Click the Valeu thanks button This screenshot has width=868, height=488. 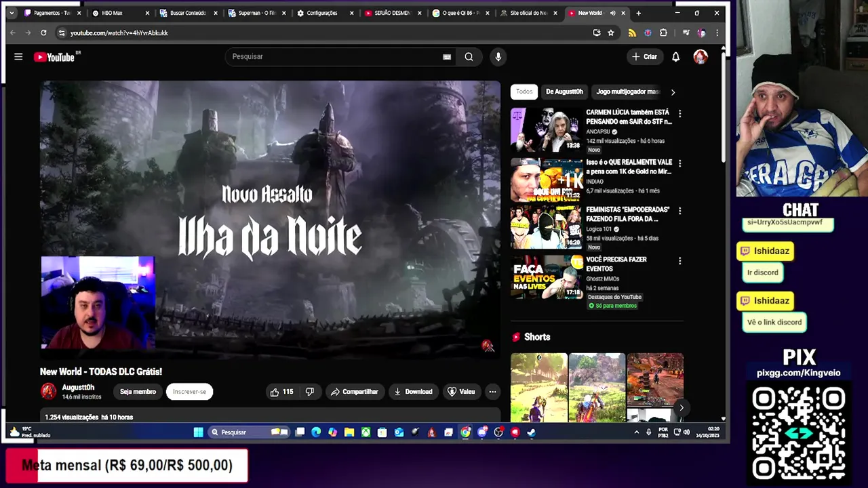[461, 392]
